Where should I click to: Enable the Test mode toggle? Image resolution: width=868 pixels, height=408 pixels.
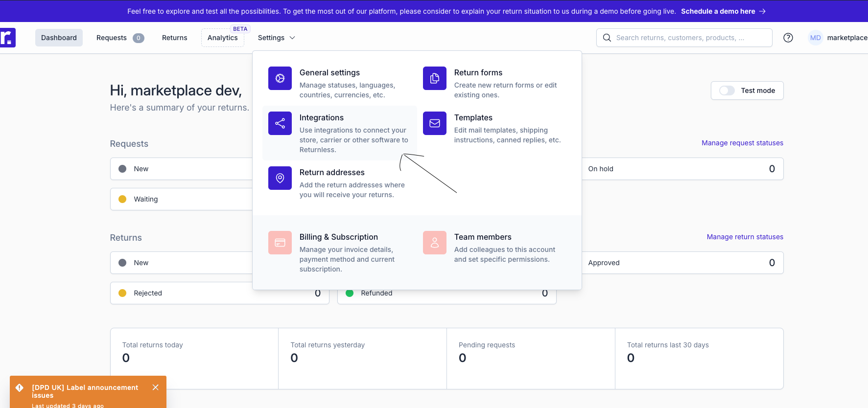(x=727, y=91)
